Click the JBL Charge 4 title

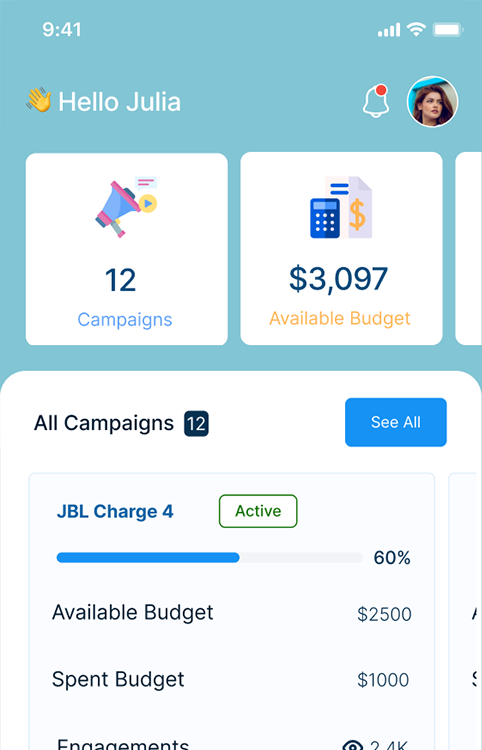pyautogui.click(x=115, y=512)
